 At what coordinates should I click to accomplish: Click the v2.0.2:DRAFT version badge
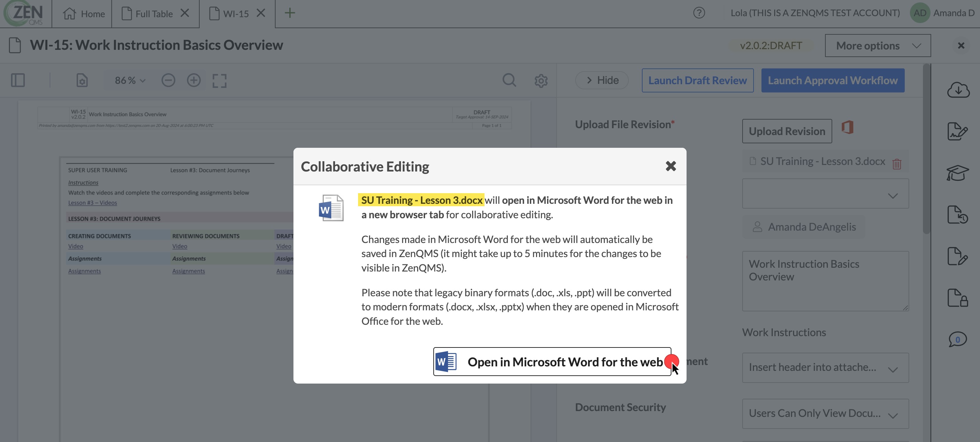(x=771, y=46)
